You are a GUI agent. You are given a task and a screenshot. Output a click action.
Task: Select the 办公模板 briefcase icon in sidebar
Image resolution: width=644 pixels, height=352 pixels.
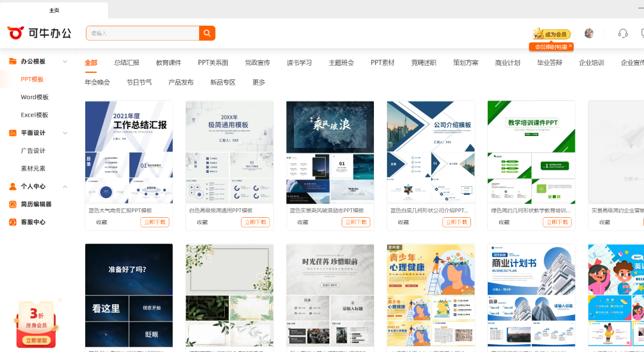pyautogui.click(x=13, y=61)
